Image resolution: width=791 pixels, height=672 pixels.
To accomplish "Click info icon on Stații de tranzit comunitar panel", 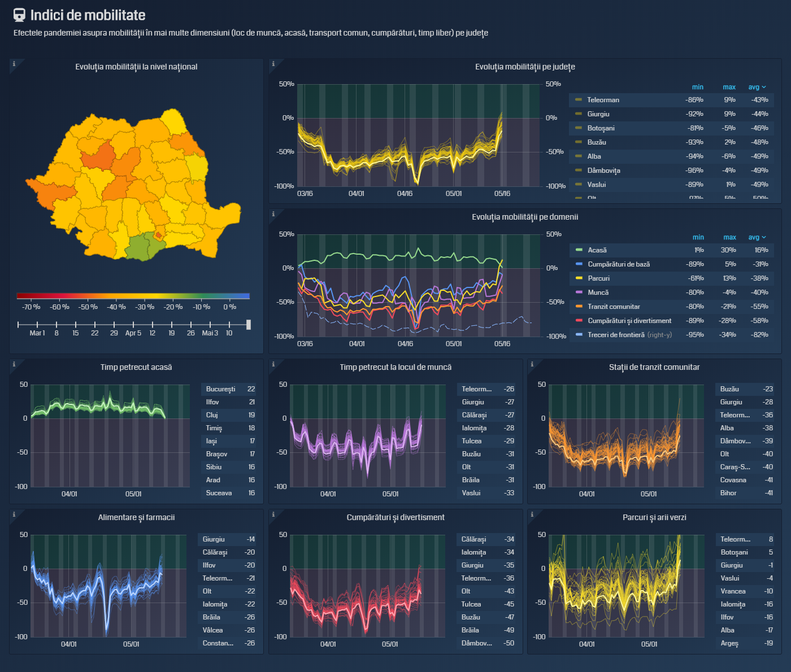I will pyautogui.click(x=532, y=364).
